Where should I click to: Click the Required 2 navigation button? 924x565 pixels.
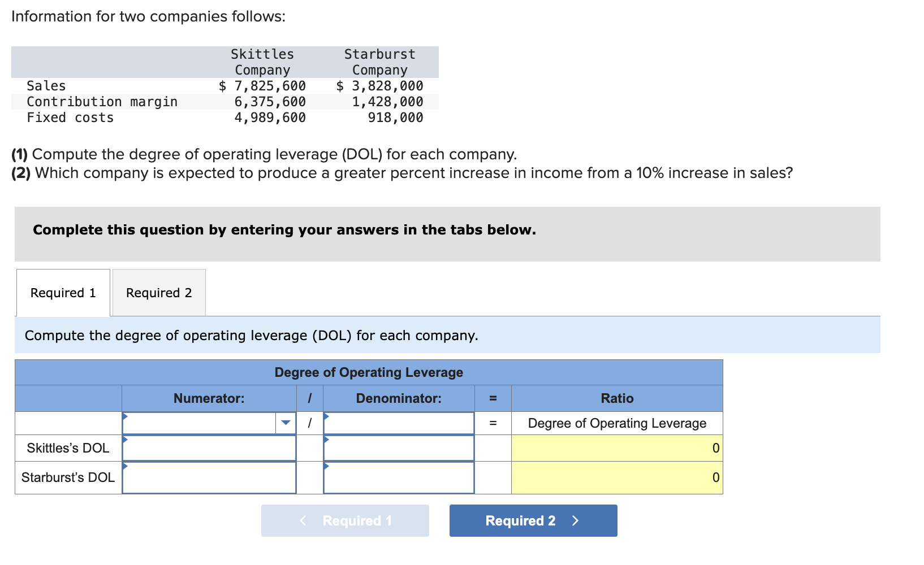[532, 520]
